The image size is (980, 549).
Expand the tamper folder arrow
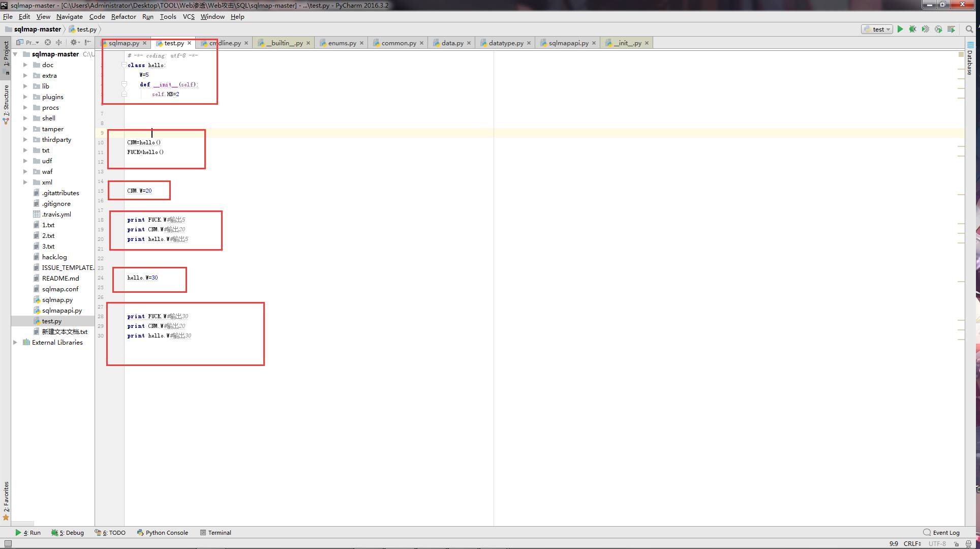(25, 129)
